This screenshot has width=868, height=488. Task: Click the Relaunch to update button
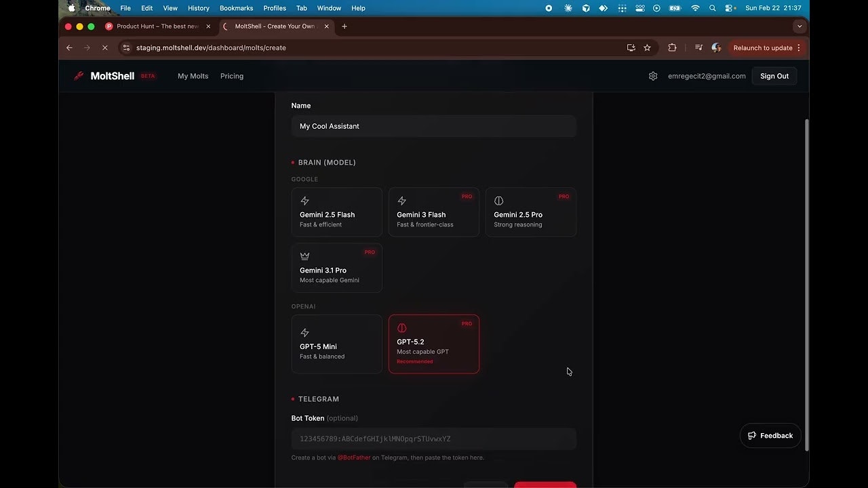[x=763, y=48]
